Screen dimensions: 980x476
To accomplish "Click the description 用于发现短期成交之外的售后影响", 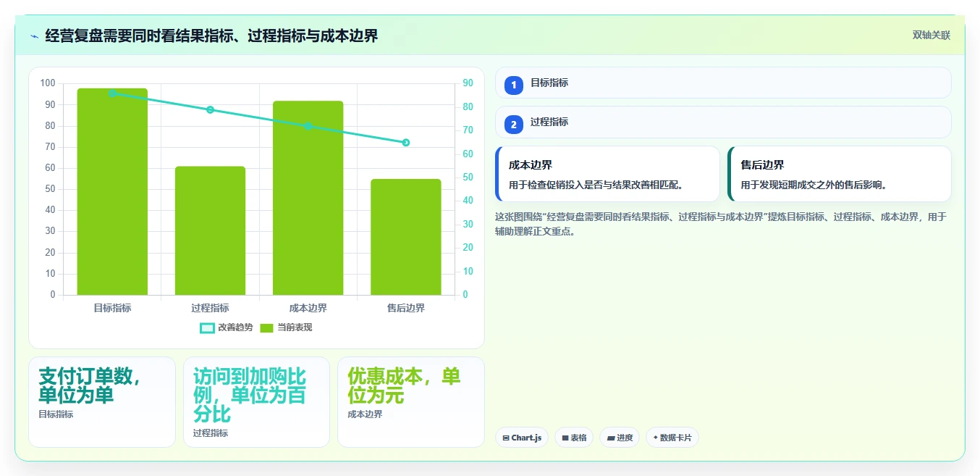I will click(814, 185).
